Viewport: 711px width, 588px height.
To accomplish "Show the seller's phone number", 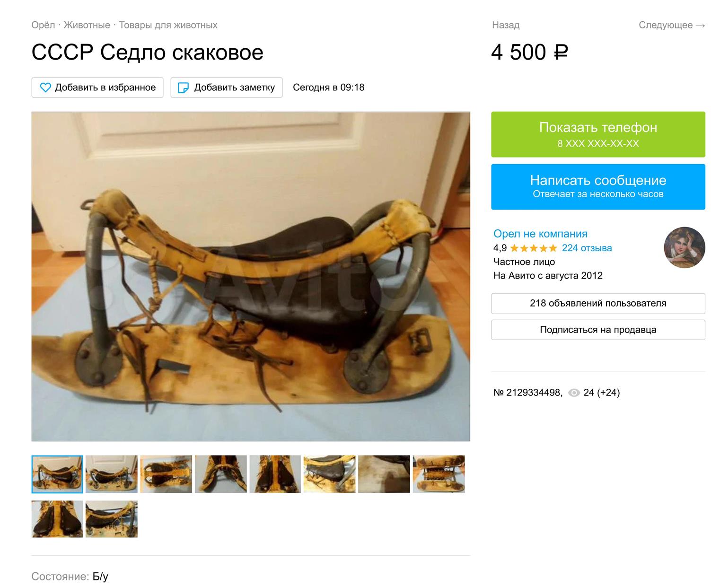I will click(x=598, y=134).
